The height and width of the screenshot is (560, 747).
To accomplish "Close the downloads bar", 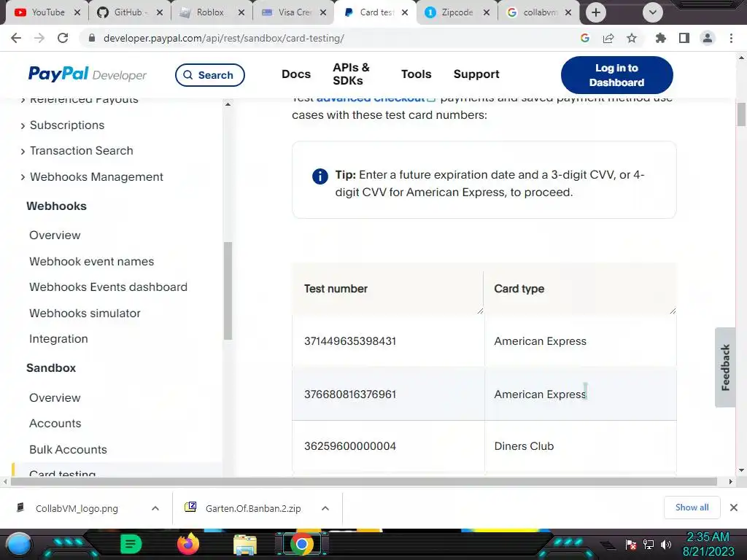I will pos(734,507).
